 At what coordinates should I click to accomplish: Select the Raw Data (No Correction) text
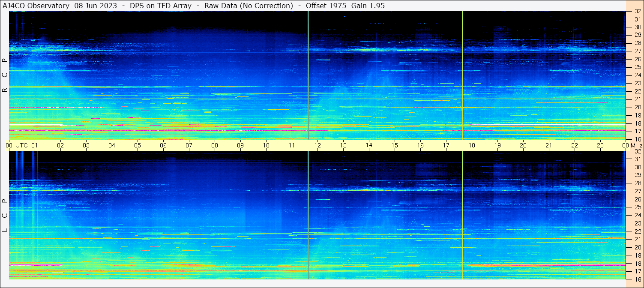coord(249,6)
